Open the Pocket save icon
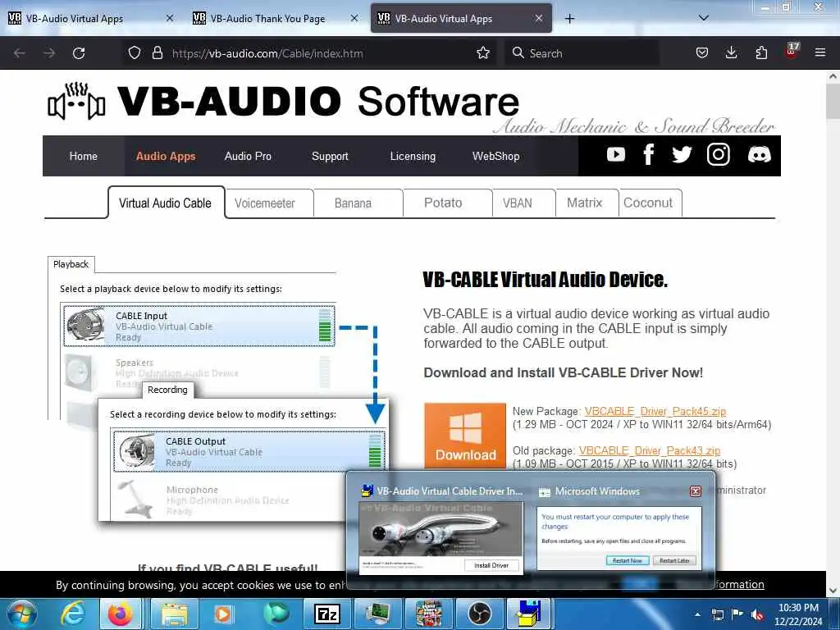 [702, 53]
